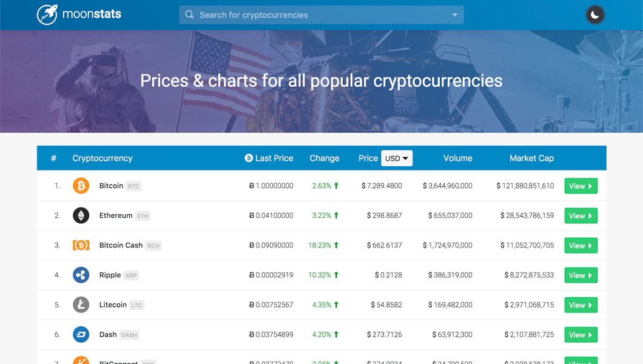Click the search magnifier icon

(189, 15)
